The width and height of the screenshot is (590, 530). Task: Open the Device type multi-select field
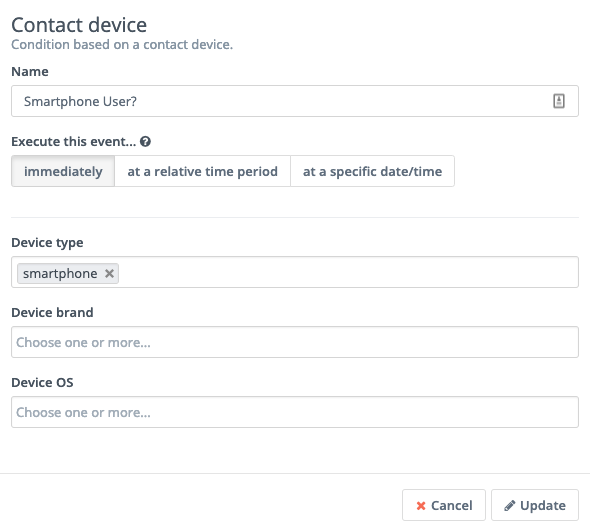[x=295, y=272]
